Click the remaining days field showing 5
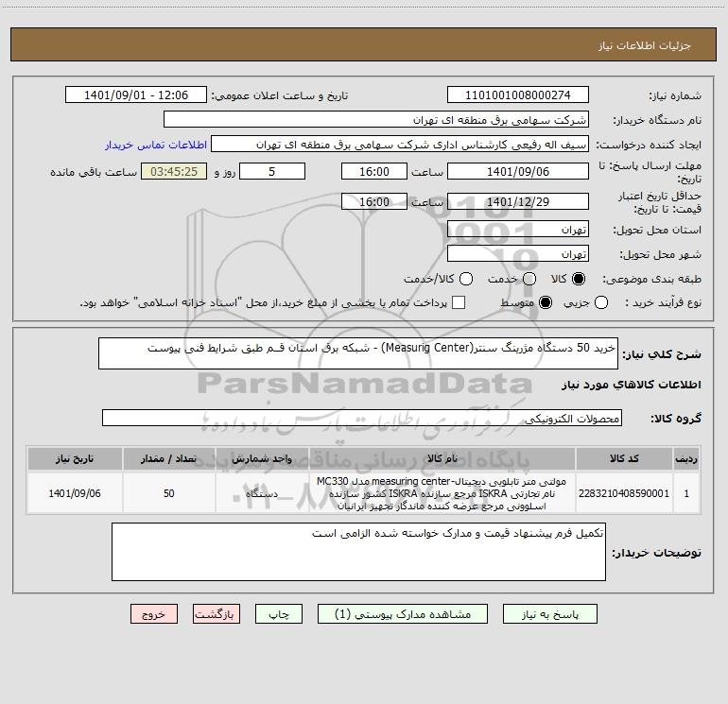728x704 pixels. pos(272,171)
